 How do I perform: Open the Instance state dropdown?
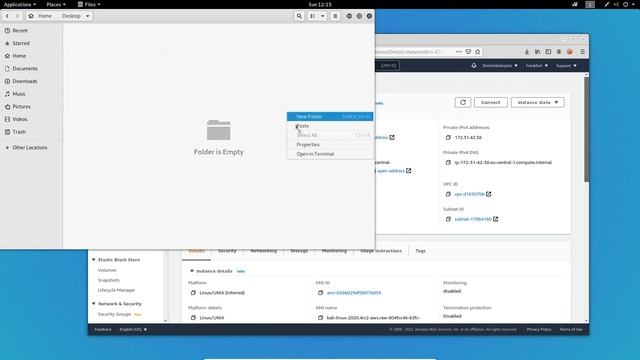click(538, 102)
